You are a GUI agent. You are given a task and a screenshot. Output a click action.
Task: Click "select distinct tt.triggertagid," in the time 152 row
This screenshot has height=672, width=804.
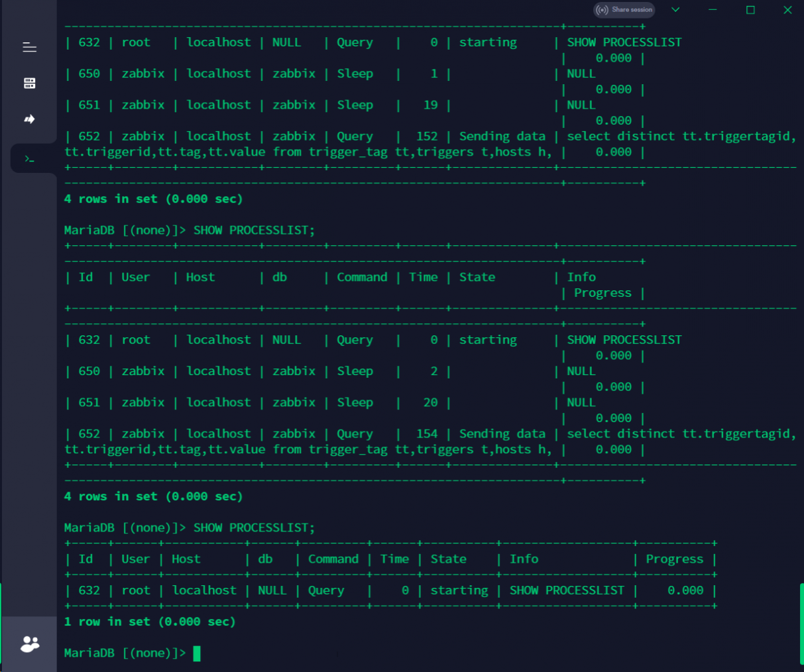pyautogui.click(x=681, y=136)
